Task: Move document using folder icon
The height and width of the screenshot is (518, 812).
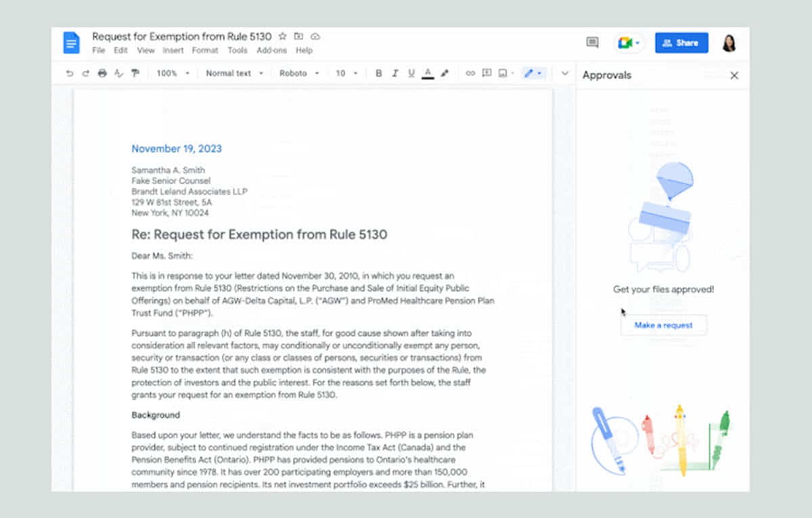Action: 299,37
